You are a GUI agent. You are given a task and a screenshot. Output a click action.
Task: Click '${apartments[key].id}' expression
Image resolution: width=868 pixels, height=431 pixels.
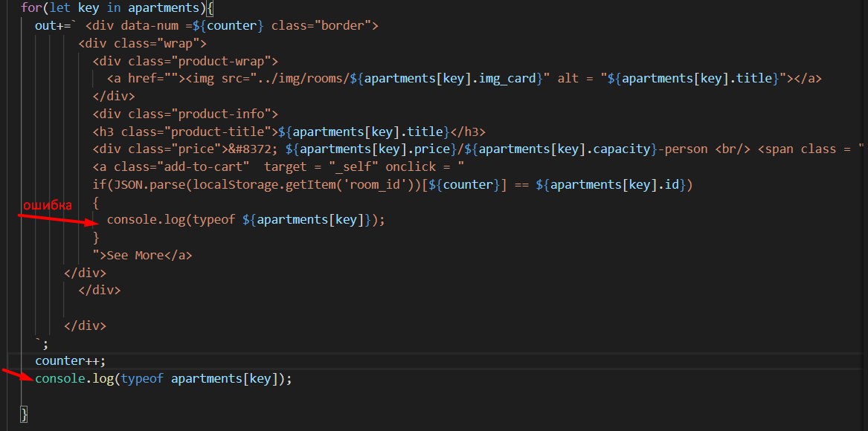click(x=611, y=184)
